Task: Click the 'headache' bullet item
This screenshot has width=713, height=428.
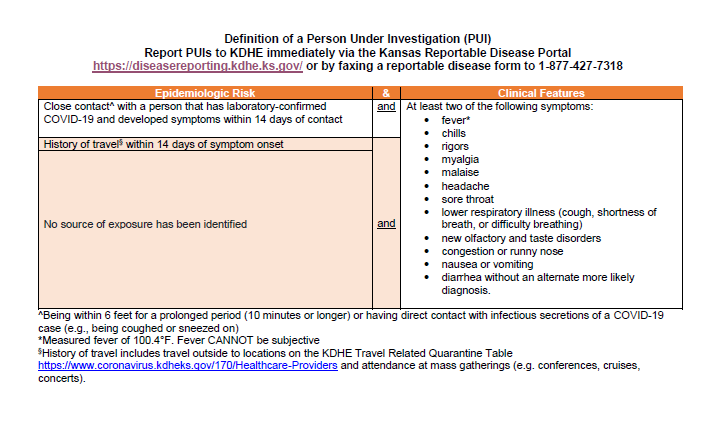Action: coord(465,186)
